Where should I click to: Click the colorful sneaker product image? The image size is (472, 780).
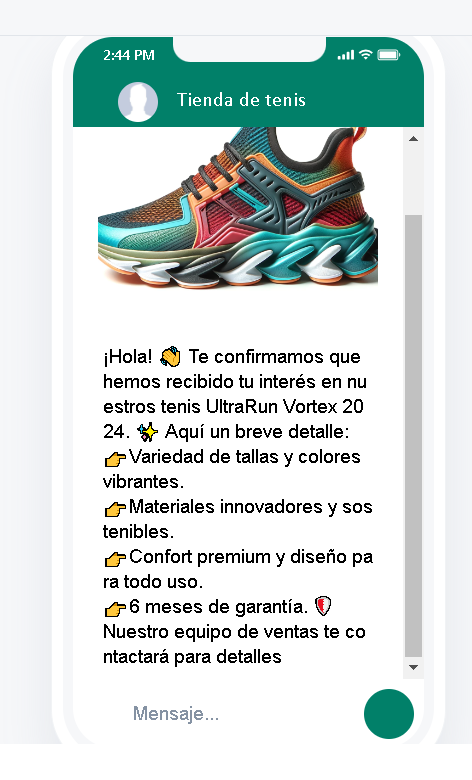238,208
